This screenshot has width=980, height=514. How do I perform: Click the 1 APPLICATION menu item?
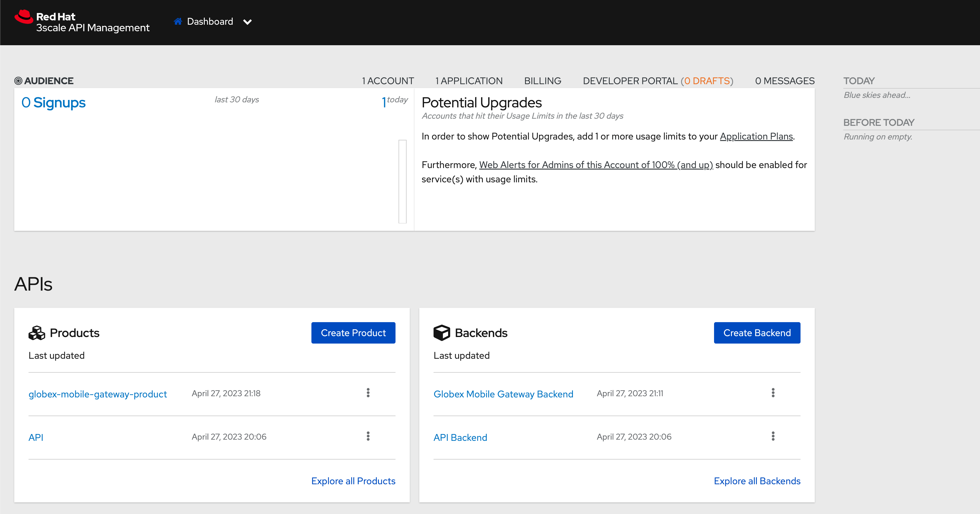469,81
